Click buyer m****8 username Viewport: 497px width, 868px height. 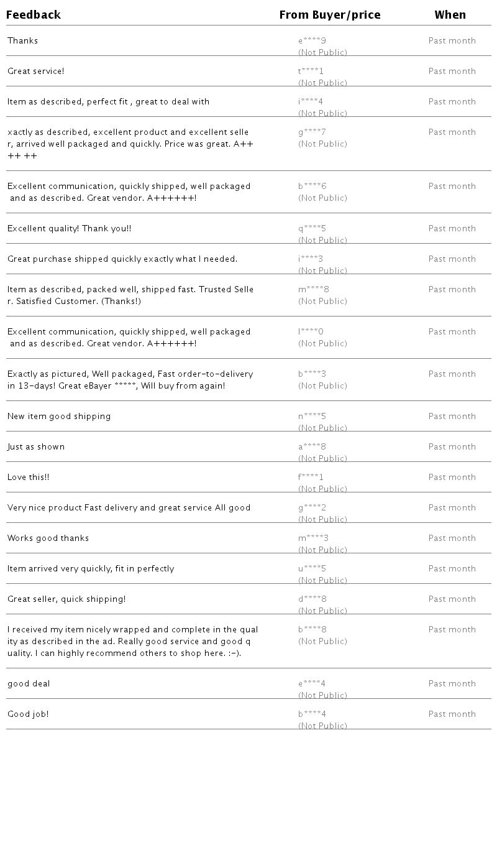314,290
